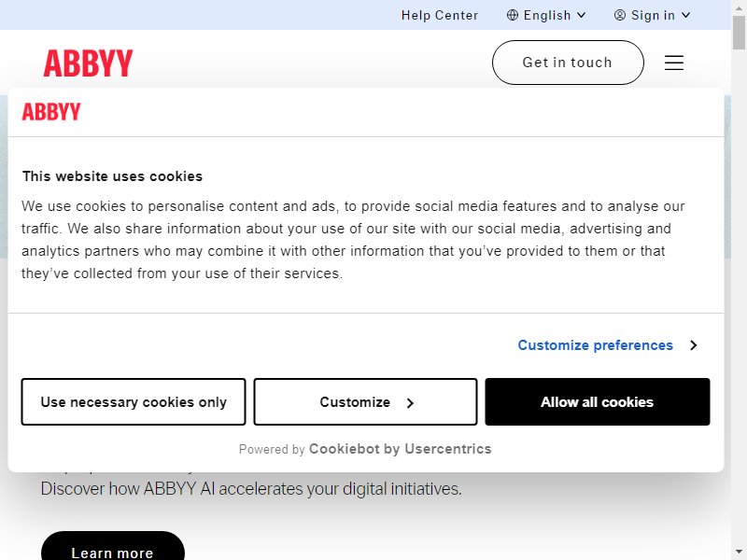Open the Cookiebot by Usercentrics link
Viewport: 747px width, 560px height.
click(401, 449)
